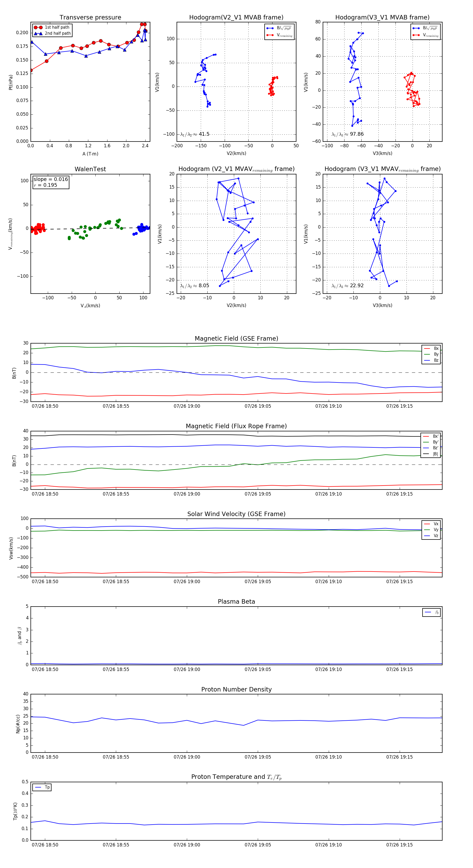This screenshot has width=473, height=868.
Task: Click the 'Proton Number Density' title
Action: (x=236, y=689)
